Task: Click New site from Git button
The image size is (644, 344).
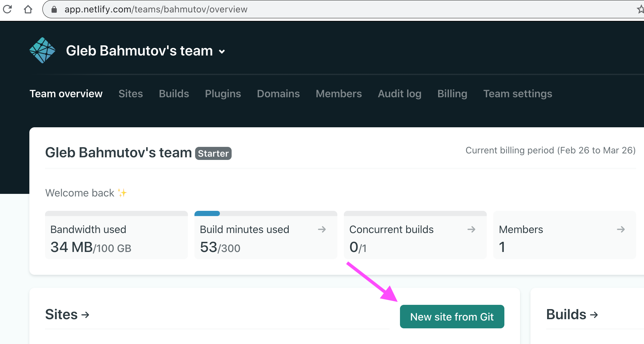Action: (452, 317)
